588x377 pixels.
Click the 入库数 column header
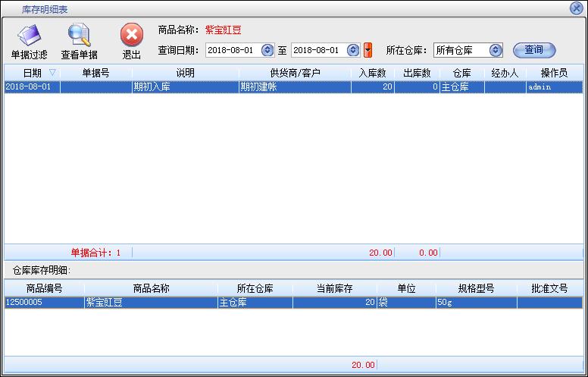coord(372,73)
